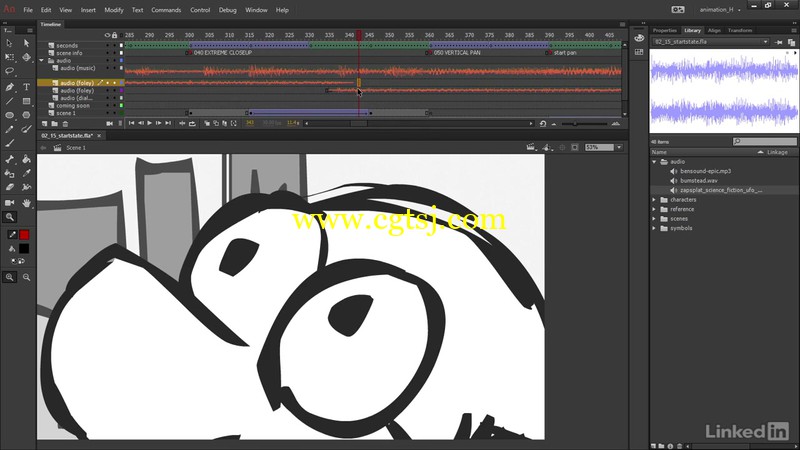Delete the selected layer with trash icon

click(65, 123)
